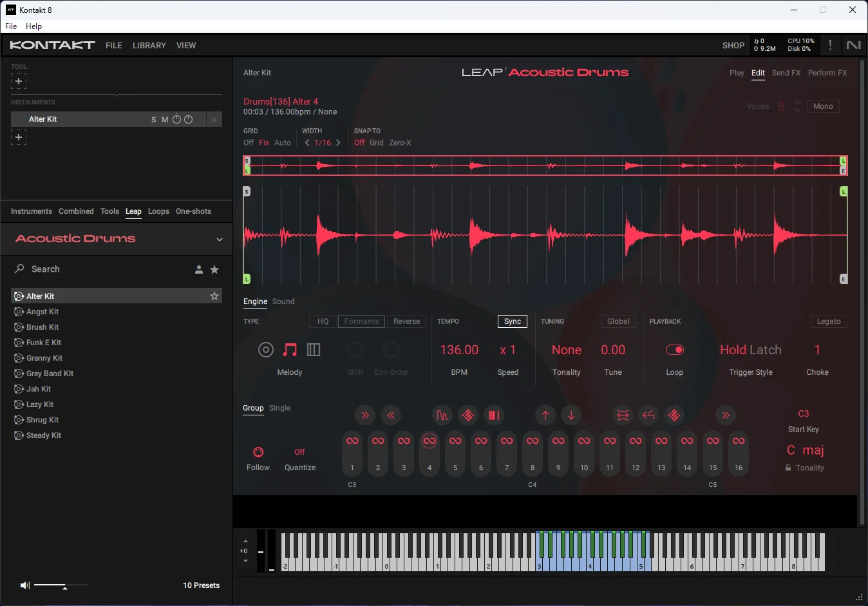868x606 pixels.
Task: Toggle the Loop playback switch
Action: [x=675, y=350]
